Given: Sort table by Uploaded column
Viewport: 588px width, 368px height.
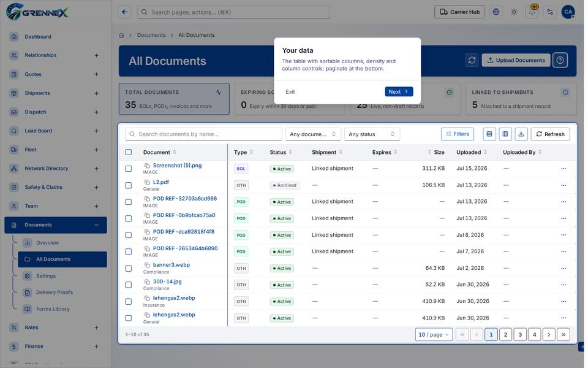Looking at the screenshot, I should click(472, 152).
